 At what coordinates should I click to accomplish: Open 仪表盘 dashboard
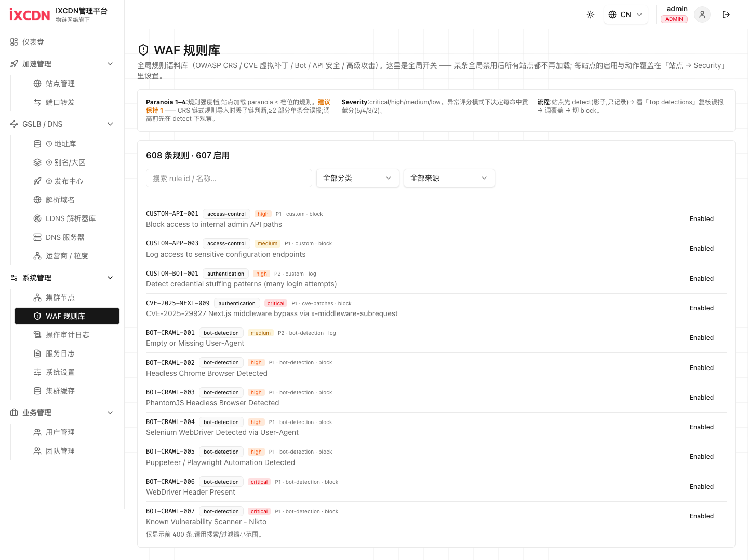pos(62,42)
